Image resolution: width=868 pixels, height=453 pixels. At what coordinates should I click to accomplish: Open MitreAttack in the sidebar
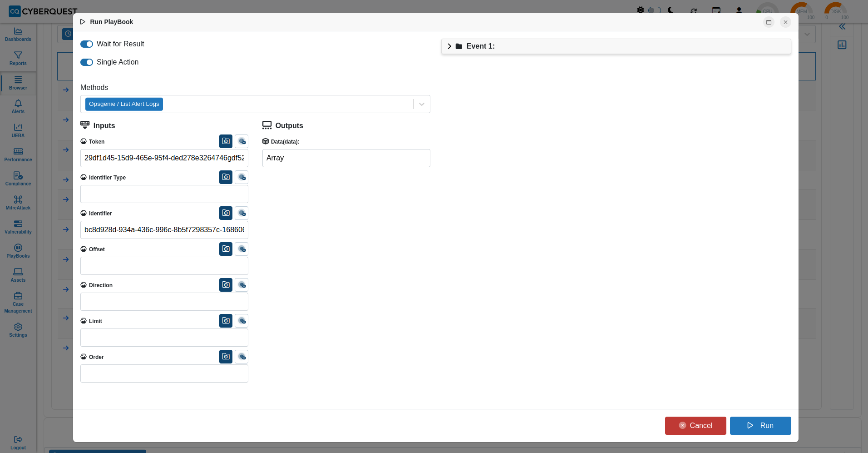tap(18, 203)
